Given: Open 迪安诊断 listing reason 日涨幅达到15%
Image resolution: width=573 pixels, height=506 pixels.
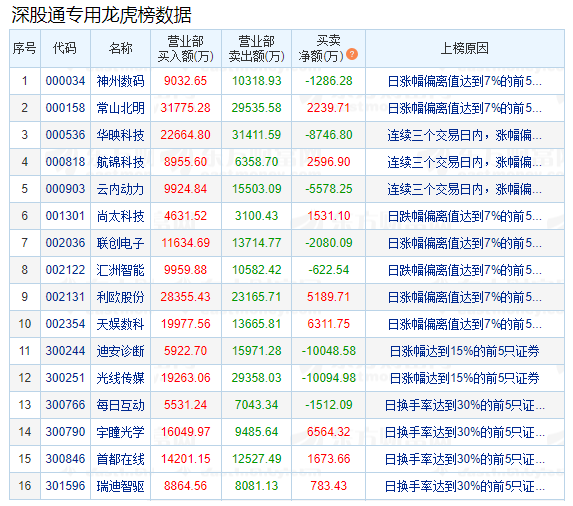Looking at the screenshot, I should [x=464, y=351].
